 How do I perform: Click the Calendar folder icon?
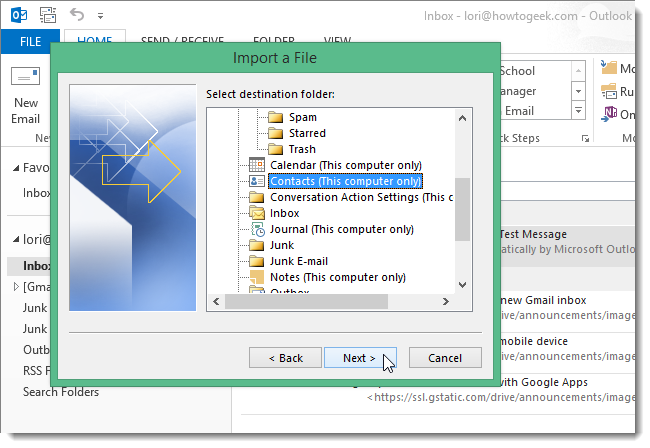(257, 165)
